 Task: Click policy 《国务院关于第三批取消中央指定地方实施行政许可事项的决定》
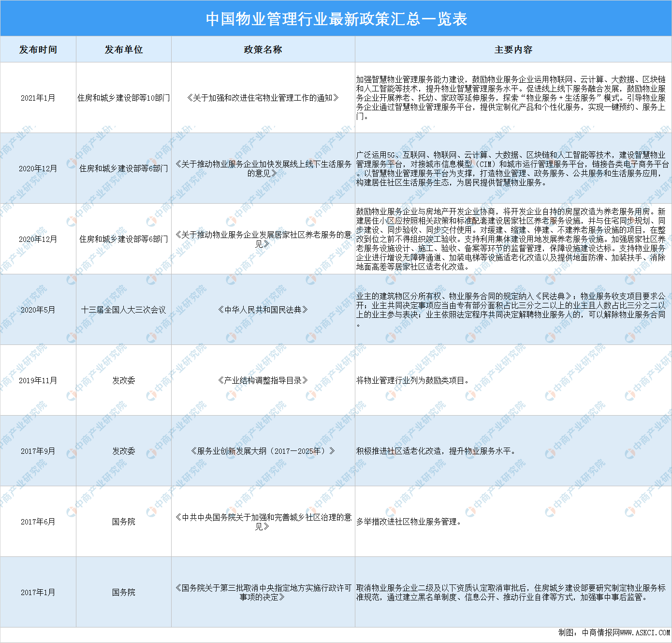point(263,592)
